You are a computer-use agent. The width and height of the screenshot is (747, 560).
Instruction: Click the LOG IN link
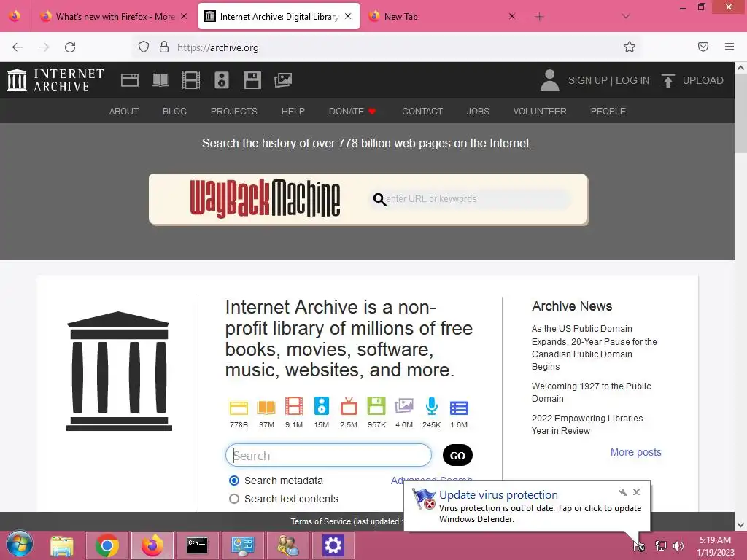point(632,80)
